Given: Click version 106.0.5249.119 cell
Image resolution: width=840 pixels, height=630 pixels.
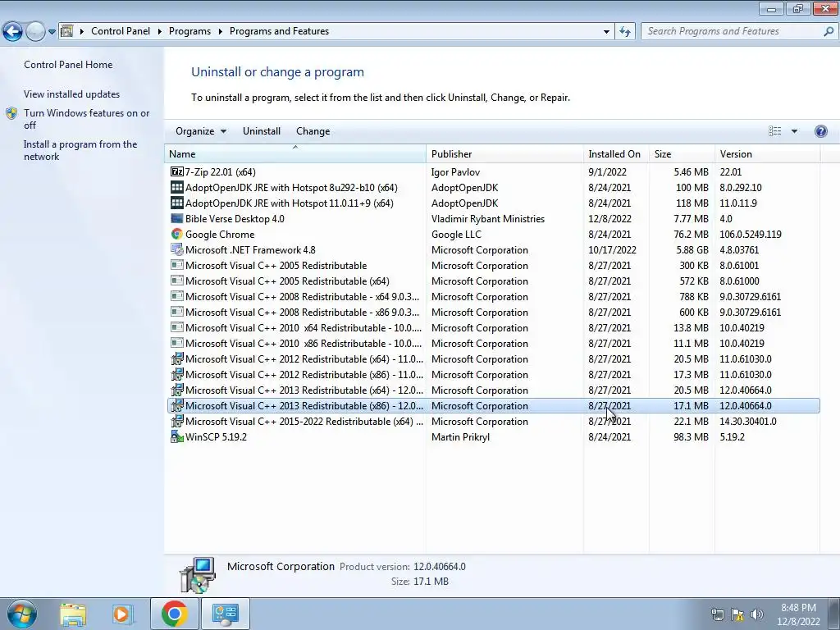Looking at the screenshot, I should (750, 234).
